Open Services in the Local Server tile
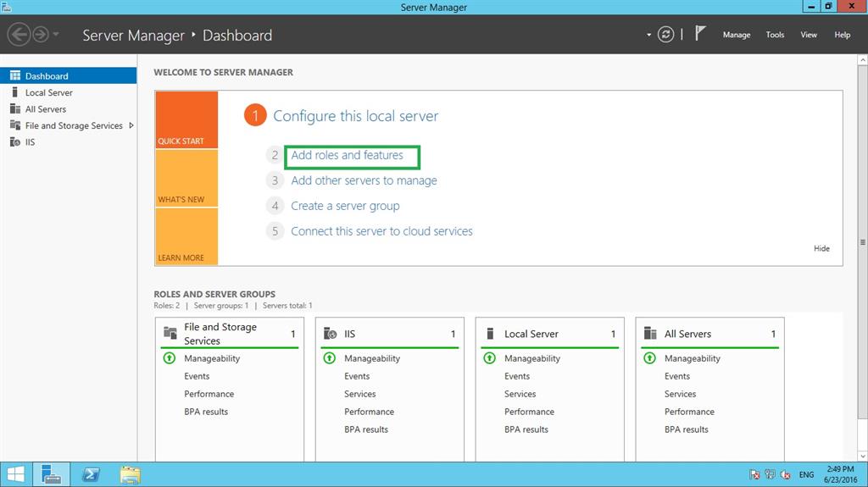Screen dimensions: 868x487 coord(520,394)
